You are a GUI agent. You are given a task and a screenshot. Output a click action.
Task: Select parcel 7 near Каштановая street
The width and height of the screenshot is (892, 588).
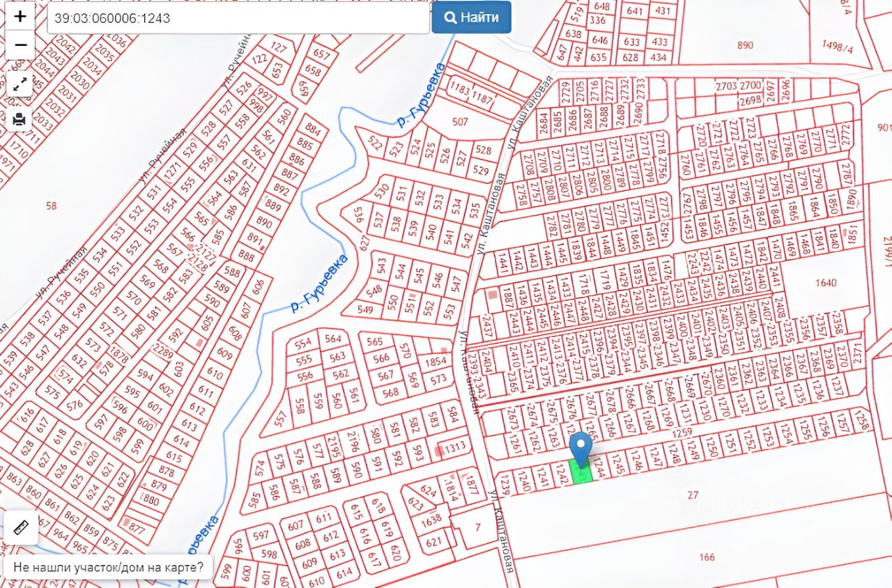click(477, 527)
